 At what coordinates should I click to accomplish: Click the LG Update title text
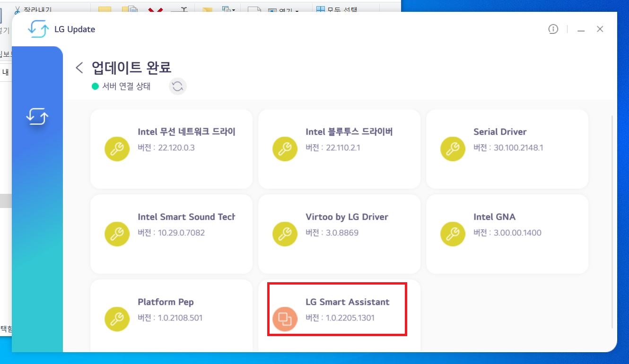(75, 29)
